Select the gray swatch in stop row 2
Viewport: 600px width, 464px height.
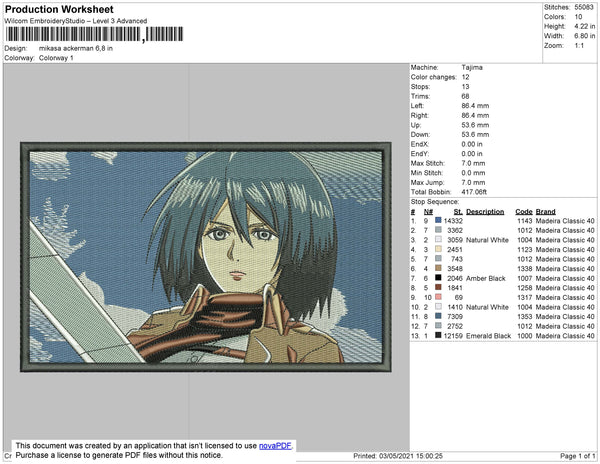pos(438,230)
